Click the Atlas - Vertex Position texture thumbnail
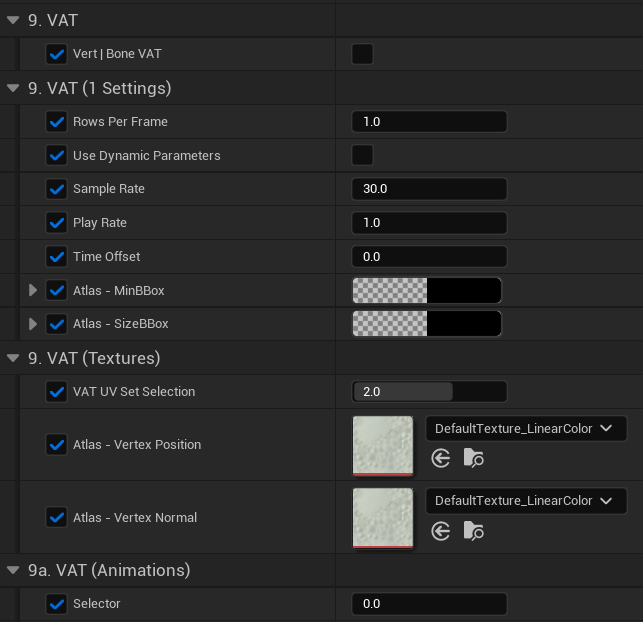This screenshot has height=622, width=643. (x=383, y=445)
